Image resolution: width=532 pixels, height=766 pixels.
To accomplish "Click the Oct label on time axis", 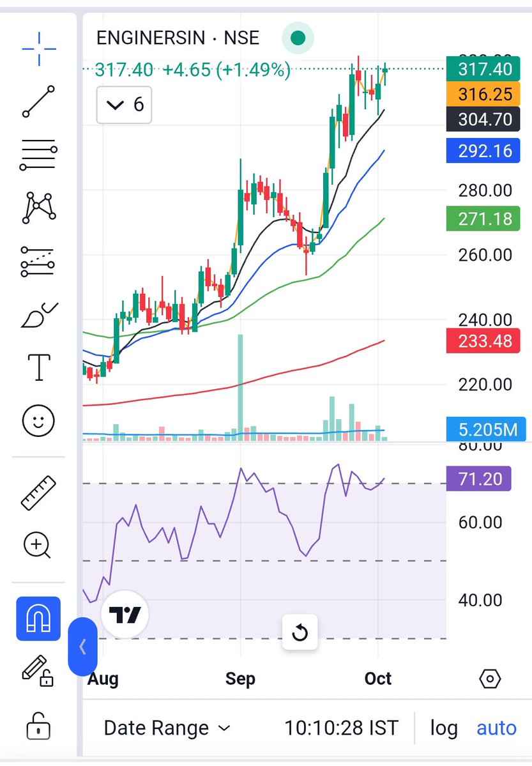I will (x=378, y=678).
